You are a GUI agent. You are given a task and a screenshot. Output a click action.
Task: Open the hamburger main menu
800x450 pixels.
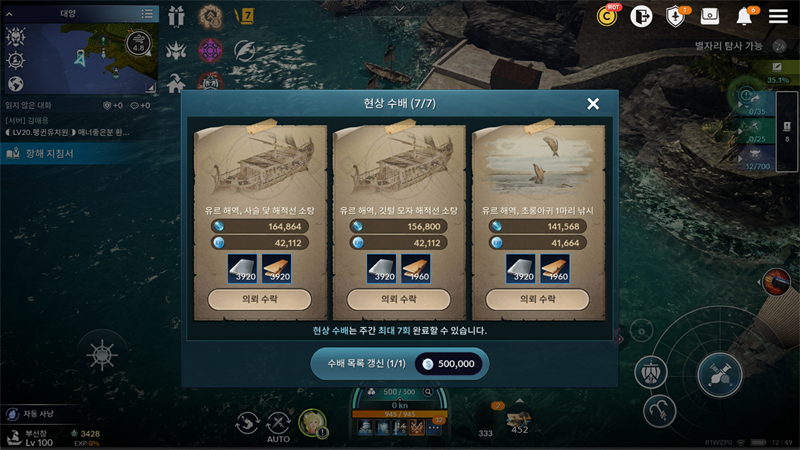(778, 16)
